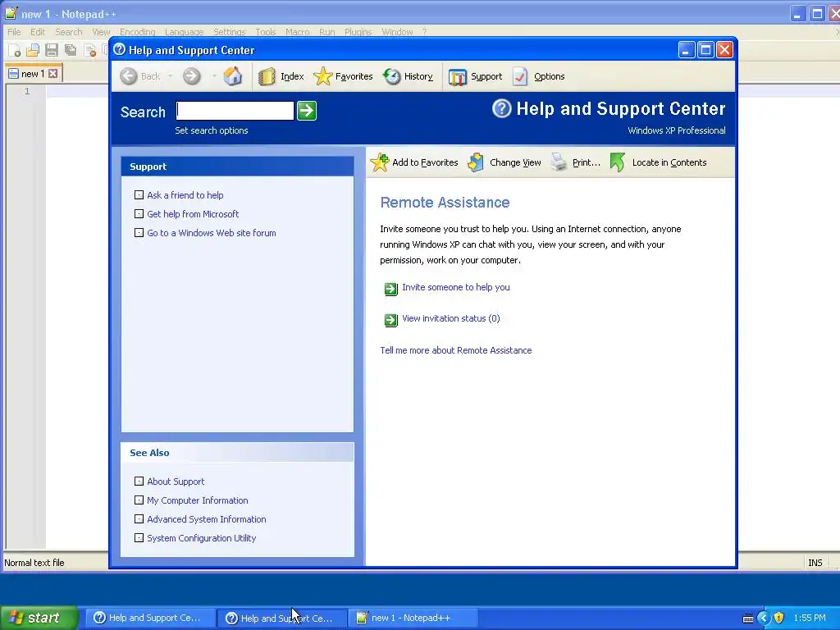The height and width of the screenshot is (630, 840).
Task: Open Notepad++ Search menu
Action: [x=69, y=32]
